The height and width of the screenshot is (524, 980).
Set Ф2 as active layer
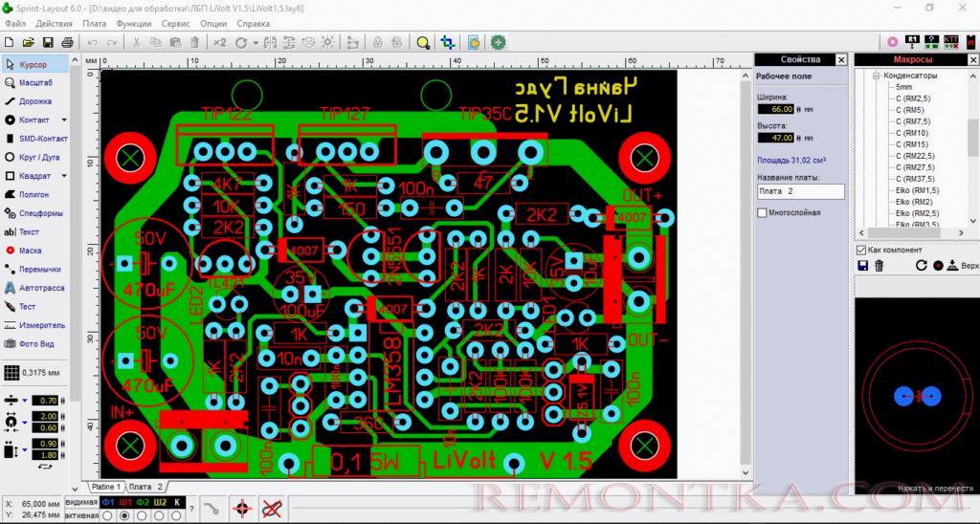[142, 516]
